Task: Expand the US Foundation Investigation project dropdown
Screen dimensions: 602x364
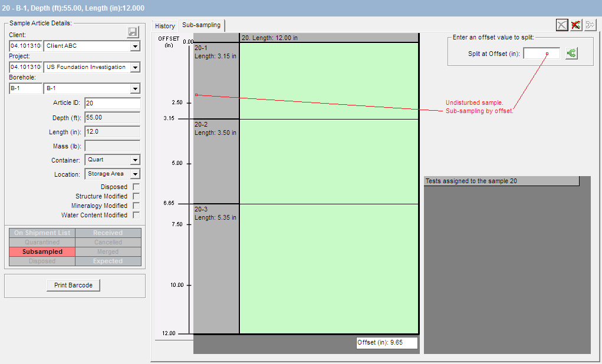Action: coord(135,67)
